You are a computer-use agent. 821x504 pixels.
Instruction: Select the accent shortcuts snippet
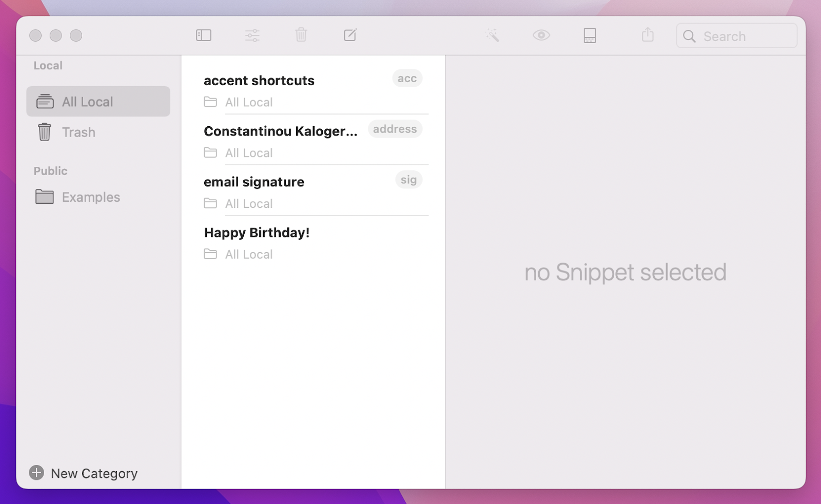[x=259, y=80]
